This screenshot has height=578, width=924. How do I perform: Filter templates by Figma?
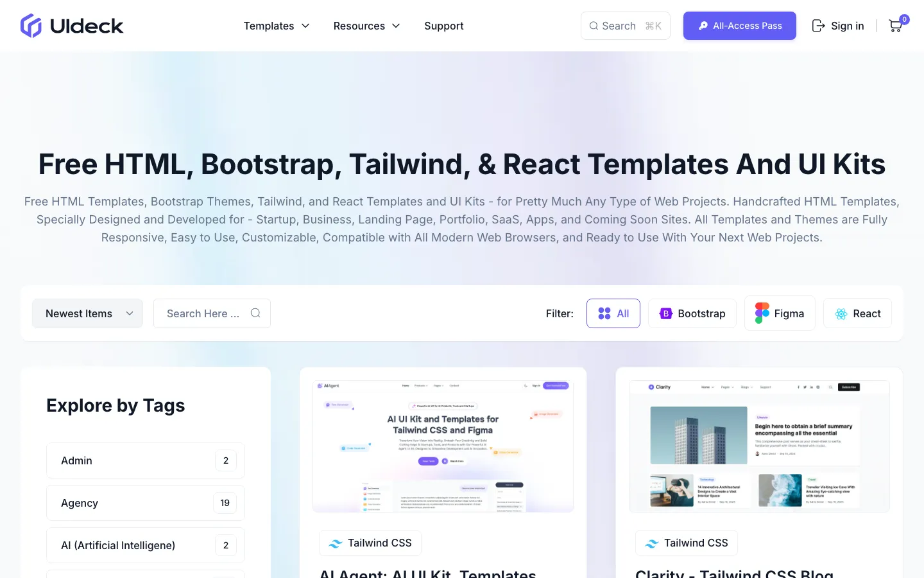click(780, 313)
